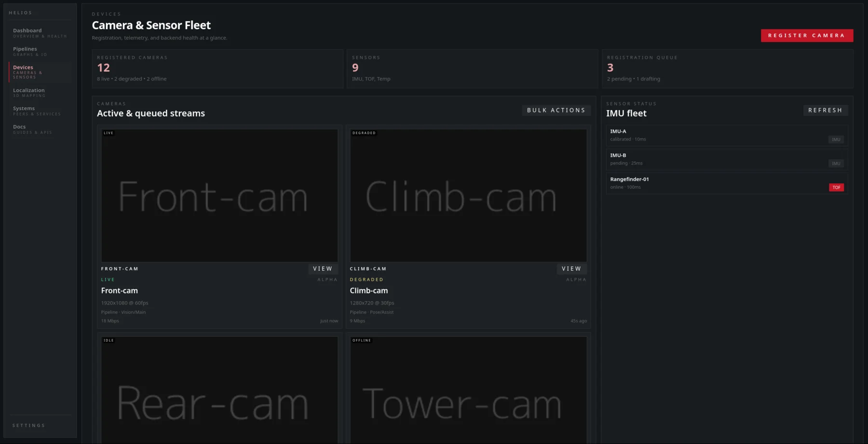Image resolution: width=868 pixels, height=444 pixels.
Task: Open the Tower-cam stream preview thumbnail
Action: click(x=468, y=390)
